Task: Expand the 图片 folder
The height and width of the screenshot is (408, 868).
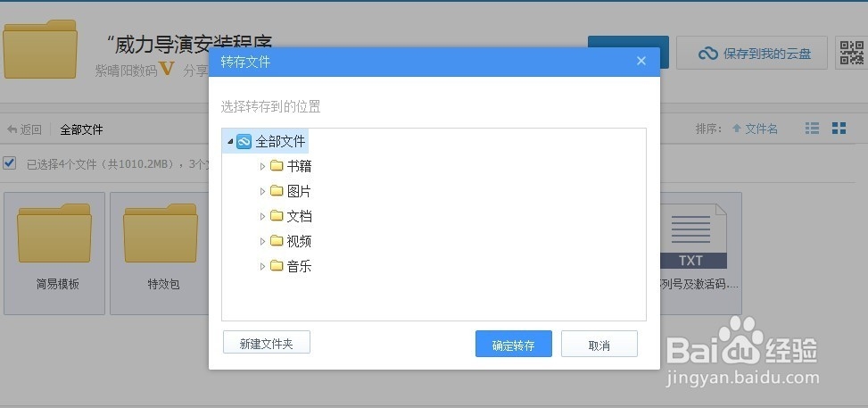Action: (x=262, y=191)
